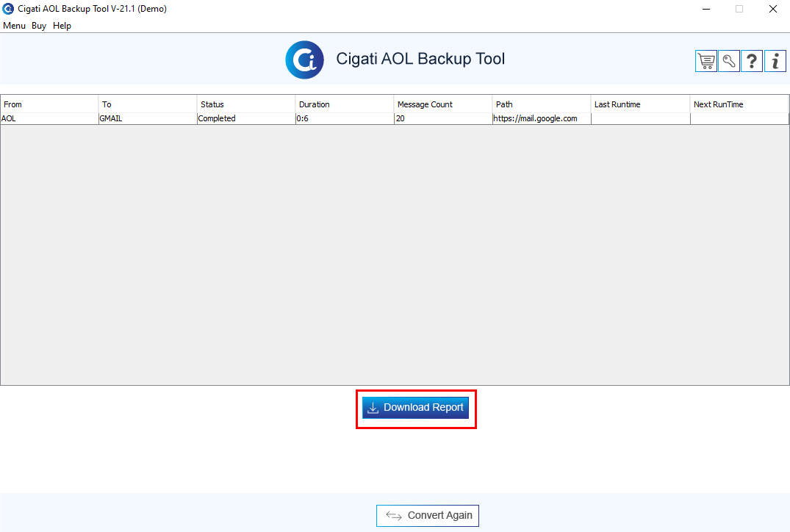790x532 pixels.
Task: Click the Message Count column header
Action: [443, 104]
